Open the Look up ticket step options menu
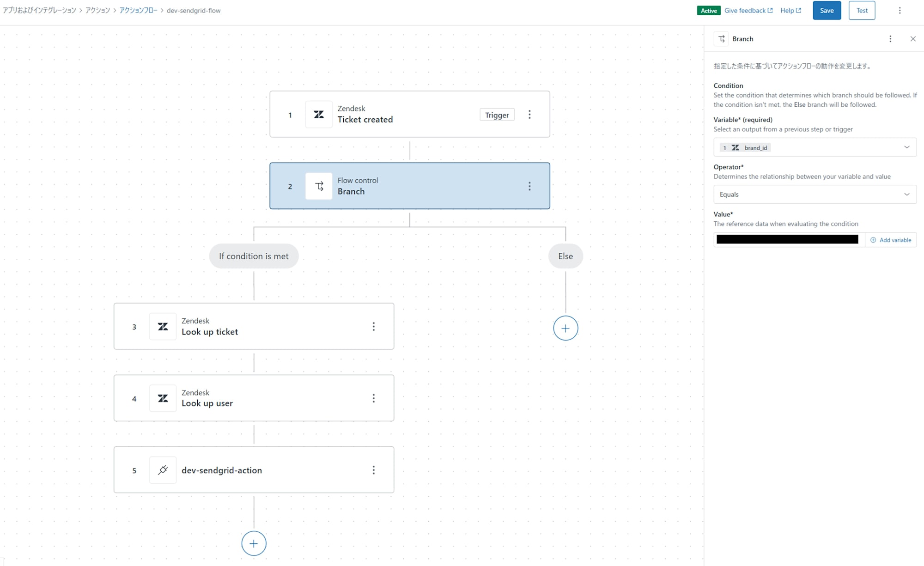Viewport: 924px width, 566px height. [373, 327]
